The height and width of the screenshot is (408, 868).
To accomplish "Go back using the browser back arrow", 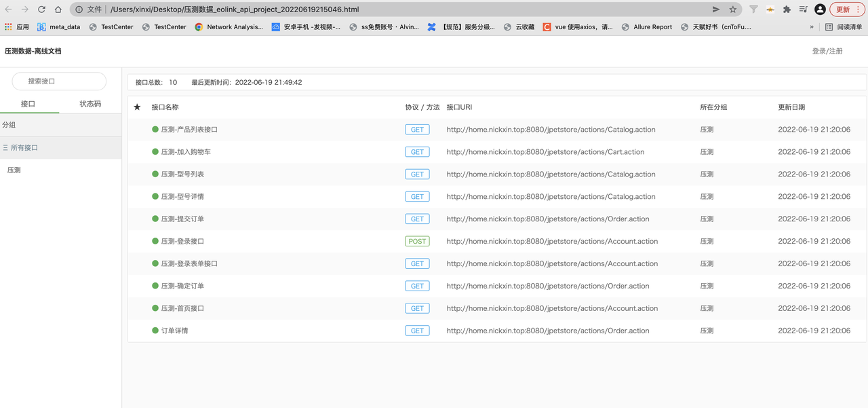I will (x=8, y=10).
